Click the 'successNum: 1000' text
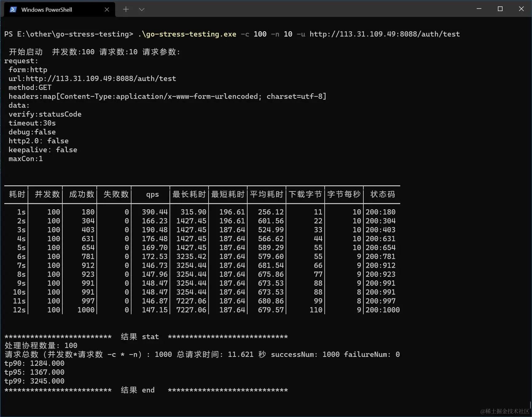Image resolution: width=532 pixels, height=417 pixels. 305,354
